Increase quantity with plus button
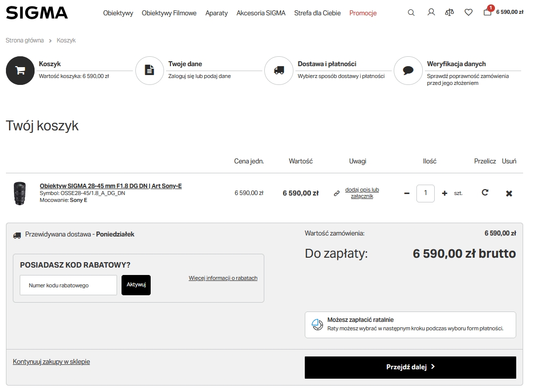Viewport: 534px width, 392px height. point(445,194)
